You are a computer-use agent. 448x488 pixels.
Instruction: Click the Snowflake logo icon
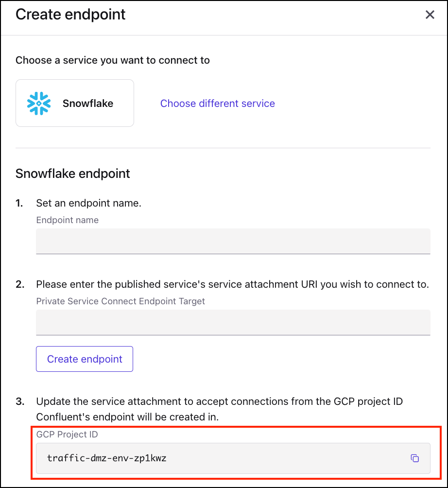(x=39, y=104)
